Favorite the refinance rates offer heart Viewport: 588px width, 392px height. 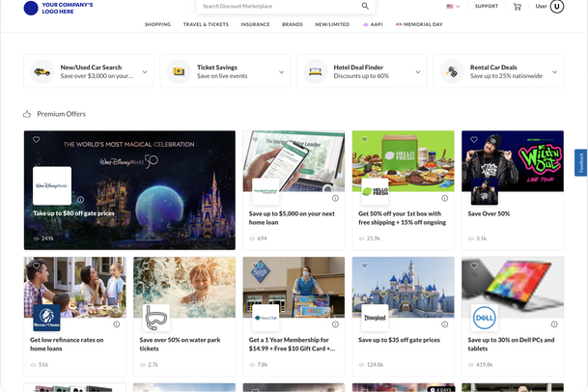click(x=37, y=266)
